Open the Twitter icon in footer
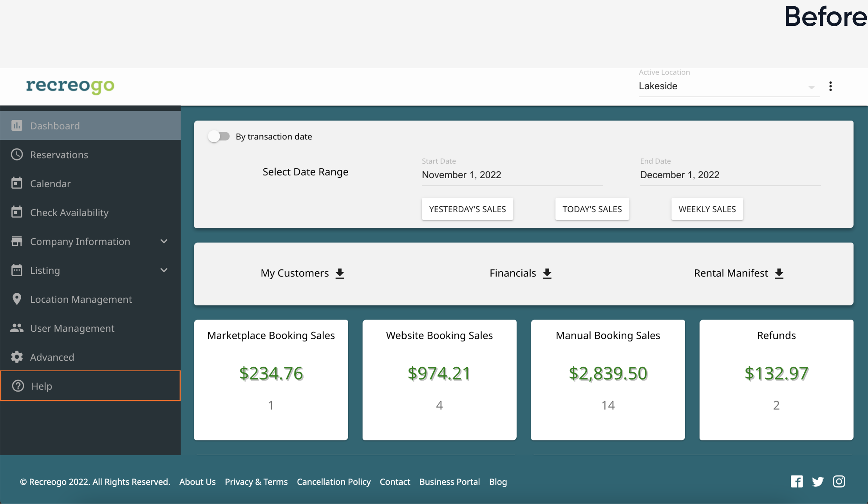The image size is (868, 504). [818, 482]
